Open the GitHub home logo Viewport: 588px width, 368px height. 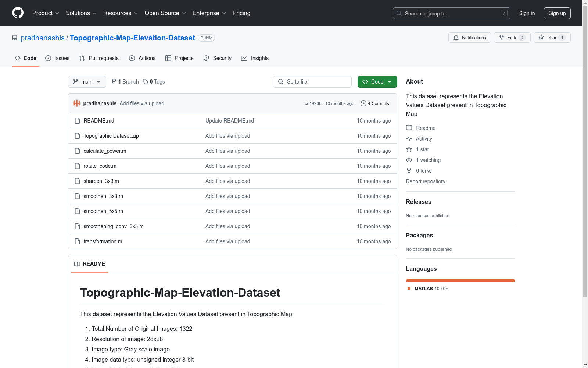coord(18,13)
